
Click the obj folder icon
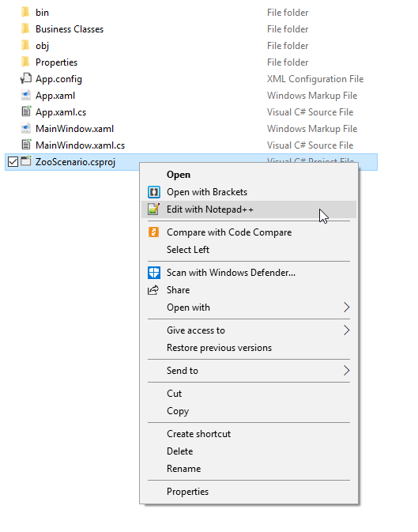25,46
